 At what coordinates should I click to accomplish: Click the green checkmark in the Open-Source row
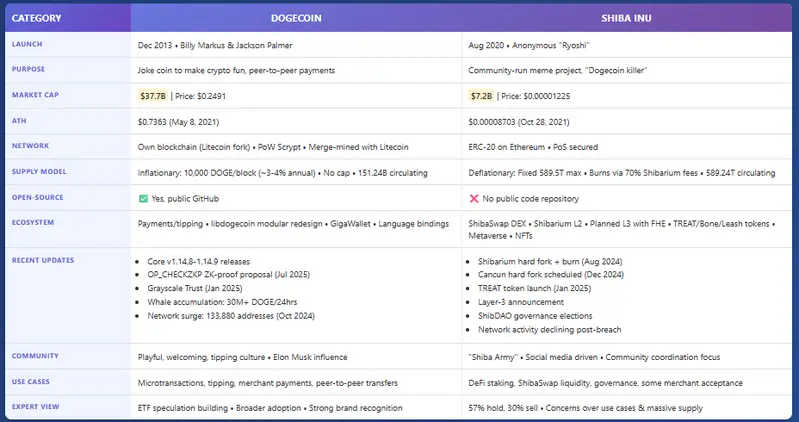(144, 197)
